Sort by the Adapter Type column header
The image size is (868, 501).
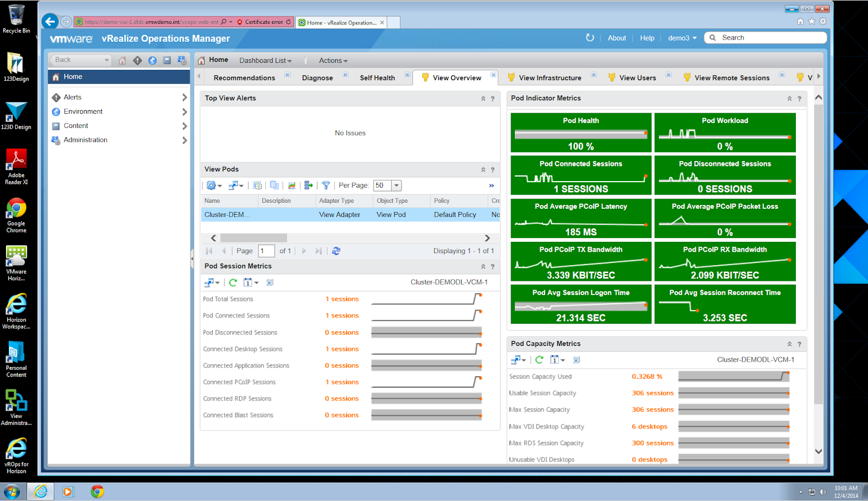[x=344, y=201]
